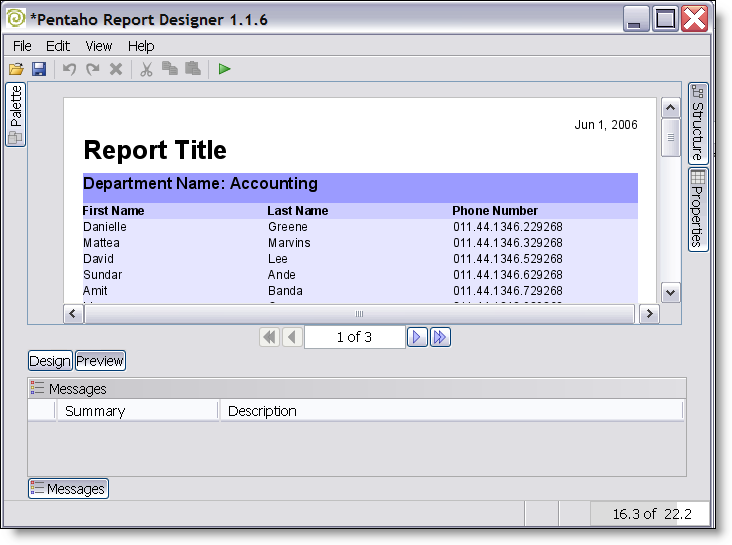Minimize the Pentaho Report Designer window
Image resolution: width=732 pixels, height=545 pixels.
pos(636,19)
